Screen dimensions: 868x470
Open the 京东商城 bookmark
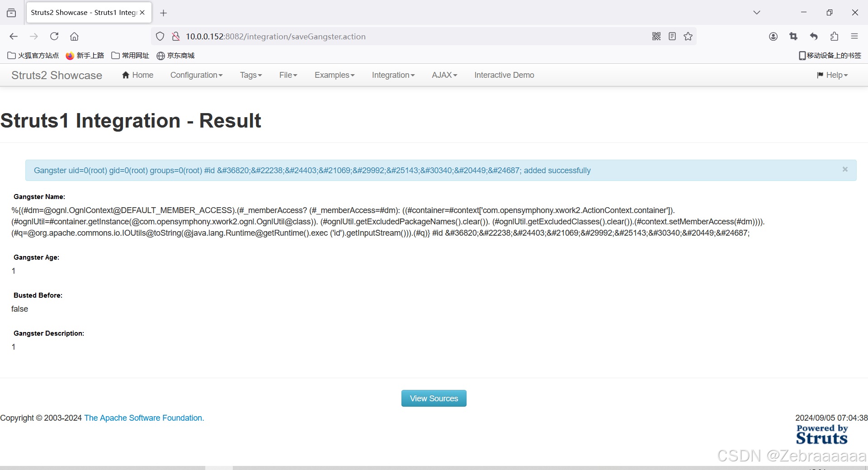175,56
